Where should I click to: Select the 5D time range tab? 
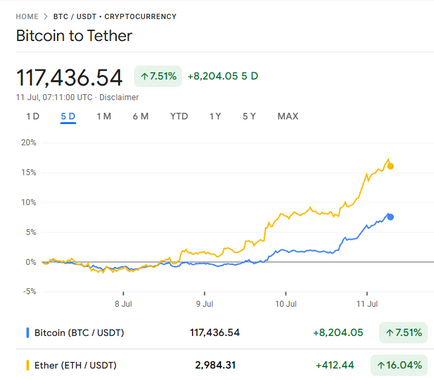pyautogui.click(x=68, y=116)
